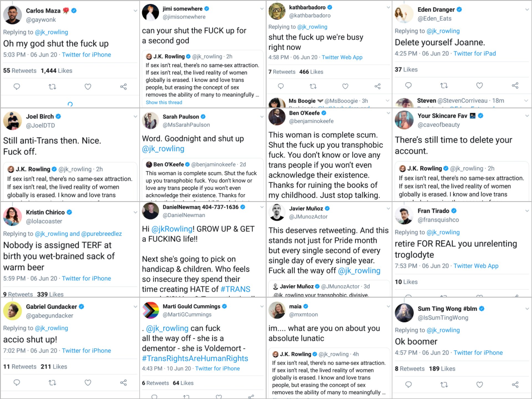Open 'Twitter for iPad' source link

click(475, 53)
